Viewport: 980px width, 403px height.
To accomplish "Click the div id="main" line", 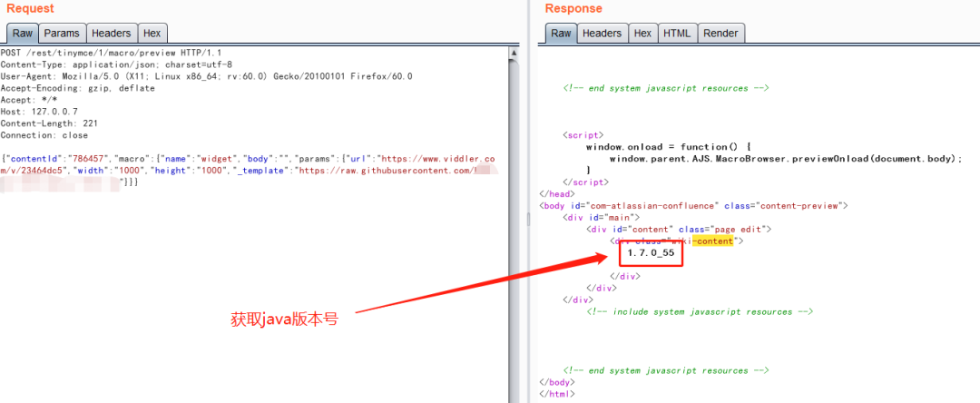I will (602, 218).
